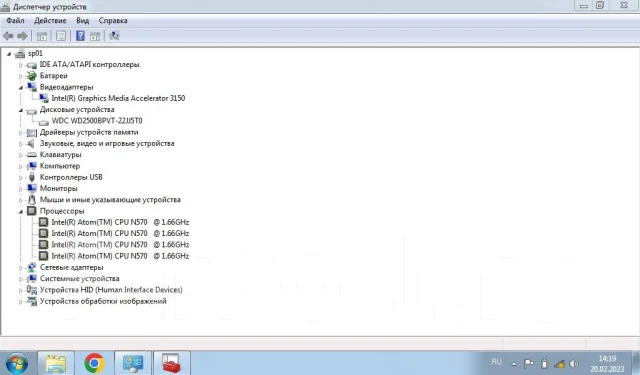
Task: Click the Видеоадаптеры category icon
Action: [31, 87]
